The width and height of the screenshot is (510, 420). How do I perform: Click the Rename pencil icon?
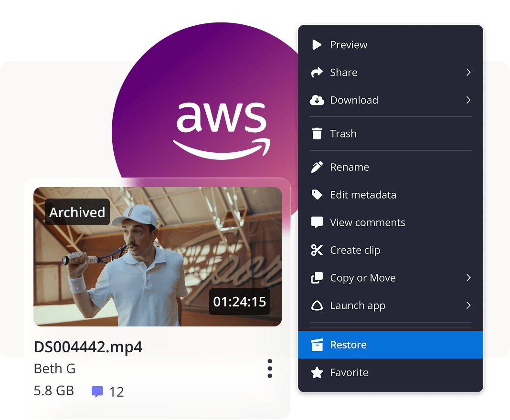[317, 167]
